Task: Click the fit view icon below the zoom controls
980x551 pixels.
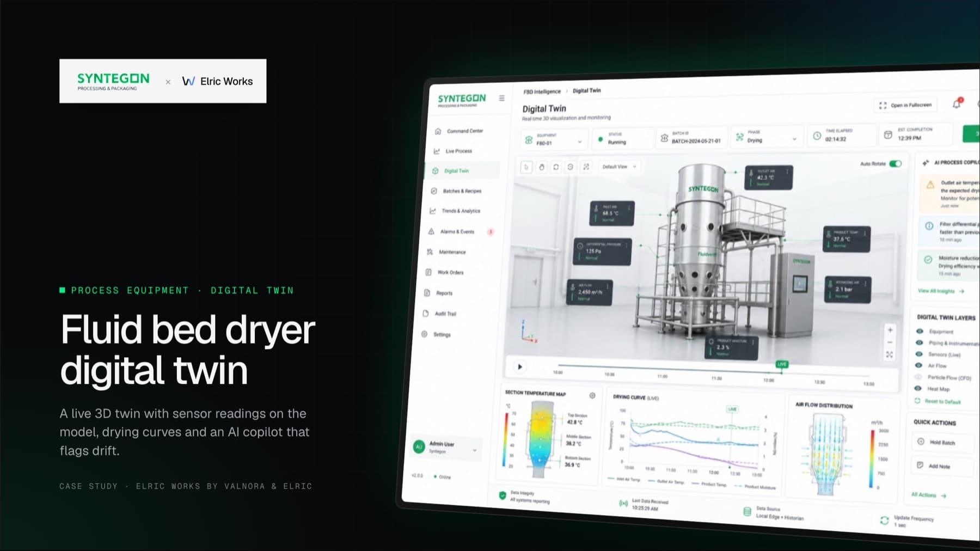Action: click(x=890, y=355)
